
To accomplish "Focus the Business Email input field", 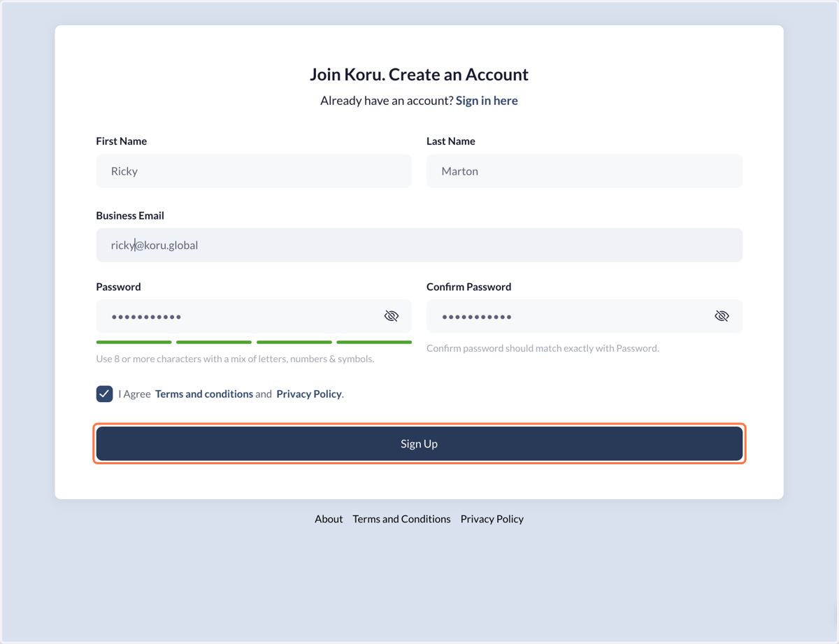I will coord(419,245).
